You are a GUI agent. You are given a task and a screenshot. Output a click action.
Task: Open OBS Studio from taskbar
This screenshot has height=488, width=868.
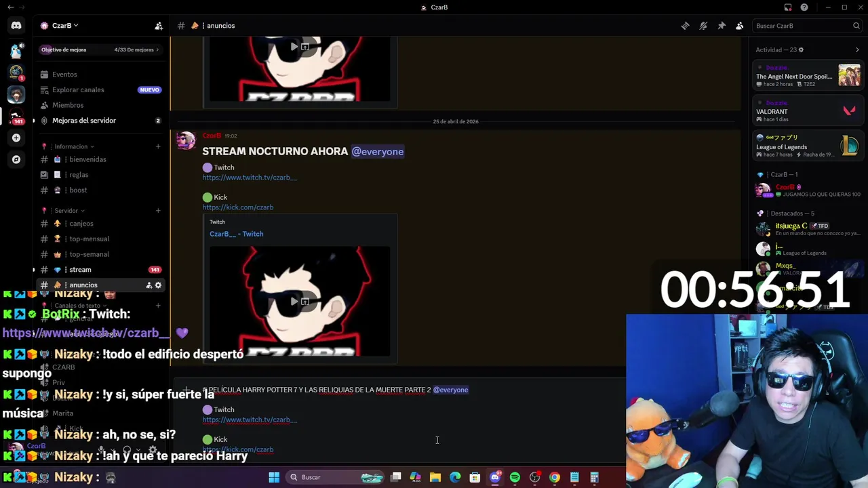535,477
